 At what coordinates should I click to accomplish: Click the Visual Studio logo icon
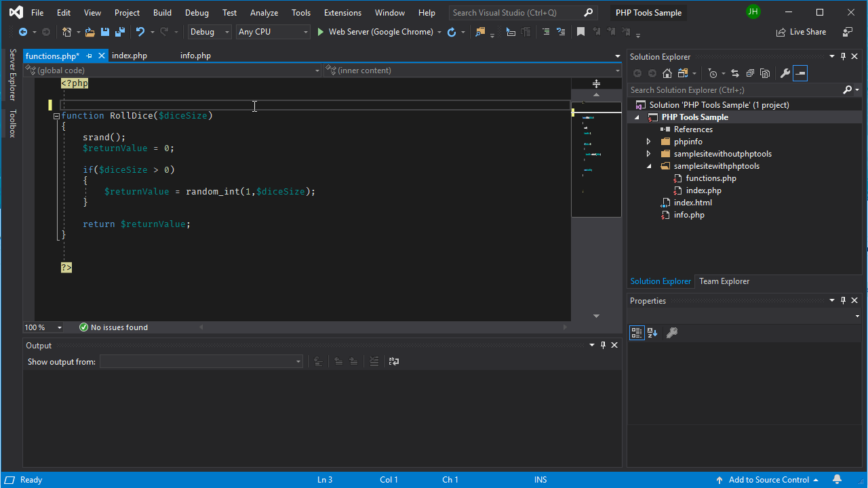16,12
